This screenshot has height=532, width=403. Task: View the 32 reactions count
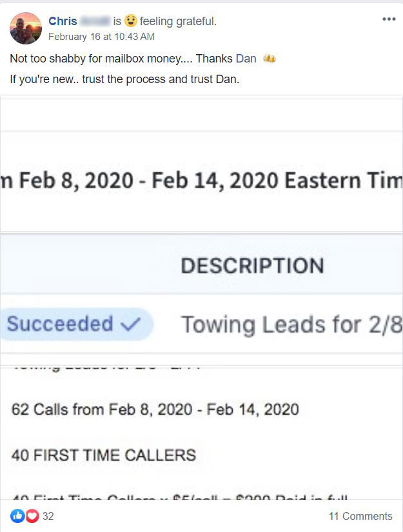pos(48,516)
